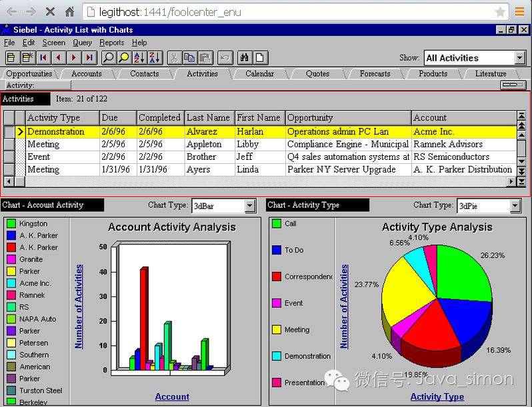This screenshot has width=532, height=407.
Task: Click the Activity Type axis link under pie chart
Action: [x=437, y=396]
